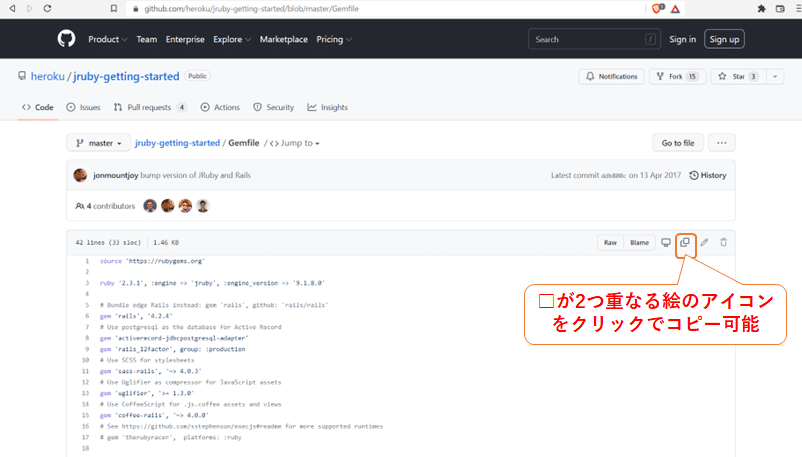Image resolution: width=802 pixels, height=457 pixels.
Task: Open the commit History link
Action: (x=708, y=175)
